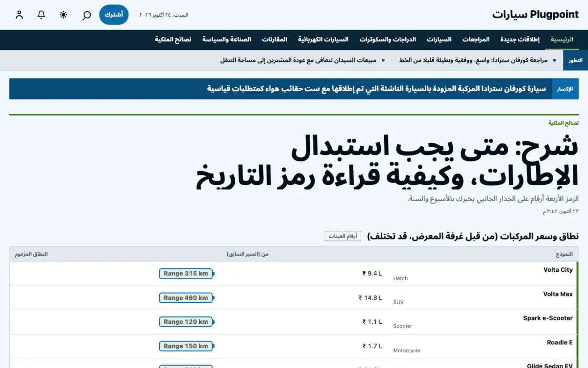Open الدراجات والسكوترات nav item
The width and height of the screenshot is (588, 368).
click(388, 40)
